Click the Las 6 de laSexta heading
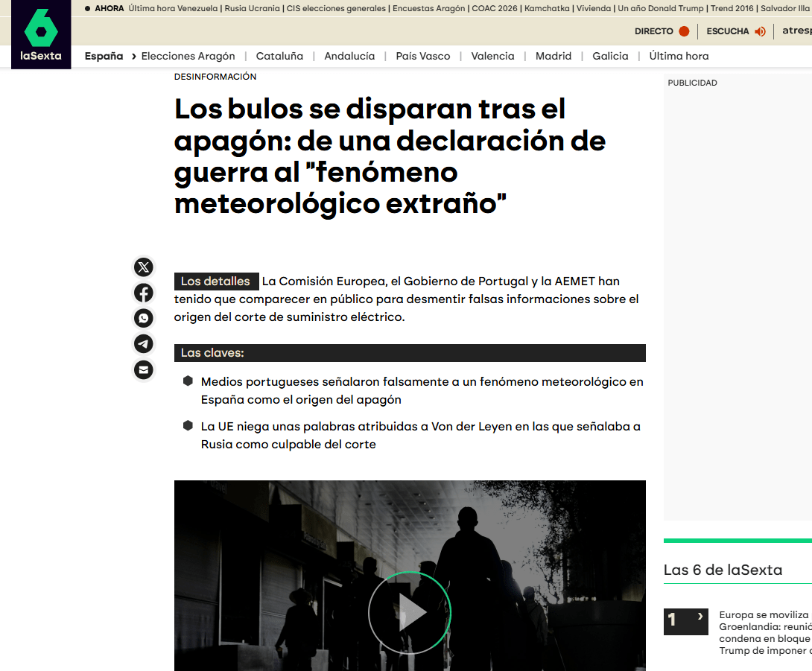 [723, 570]
